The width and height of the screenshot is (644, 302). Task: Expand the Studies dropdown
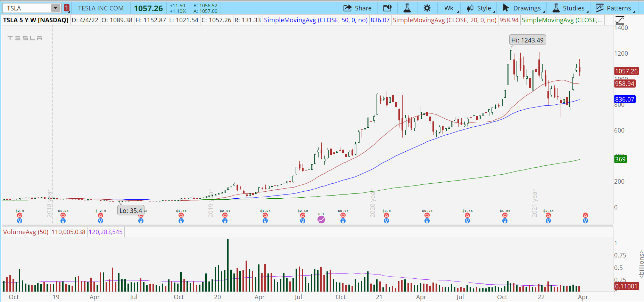[569, 8]
